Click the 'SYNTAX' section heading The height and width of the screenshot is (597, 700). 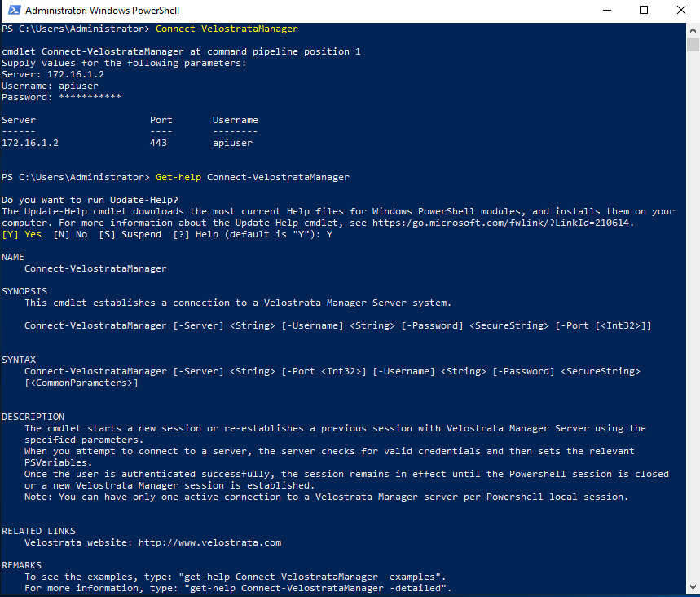pyautogui.click(x=19, y=360)
